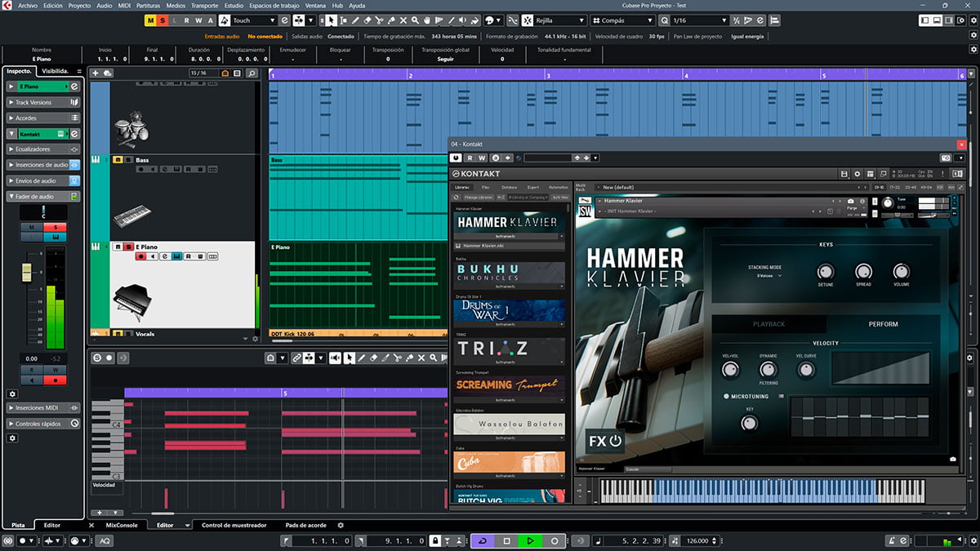Collapse the Fader de audio inspector section
Viewport: 980px width, 551px height.
click(43, 197)
